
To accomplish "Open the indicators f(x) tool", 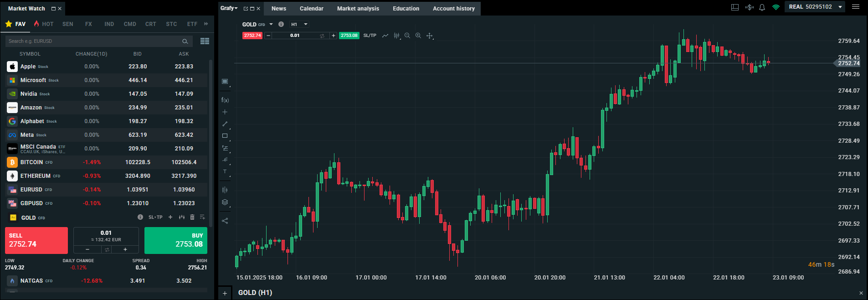I will point(225,100).
